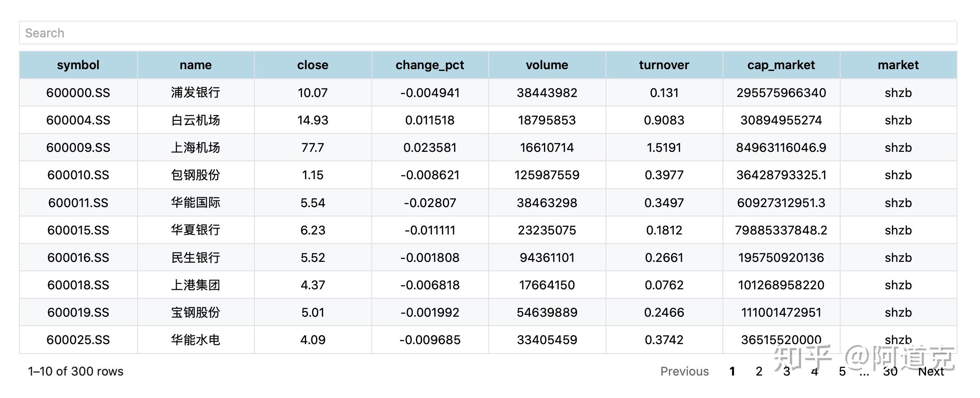980x398 pixels.
Task: Sort by the name column header
Action: click(196, 65)
